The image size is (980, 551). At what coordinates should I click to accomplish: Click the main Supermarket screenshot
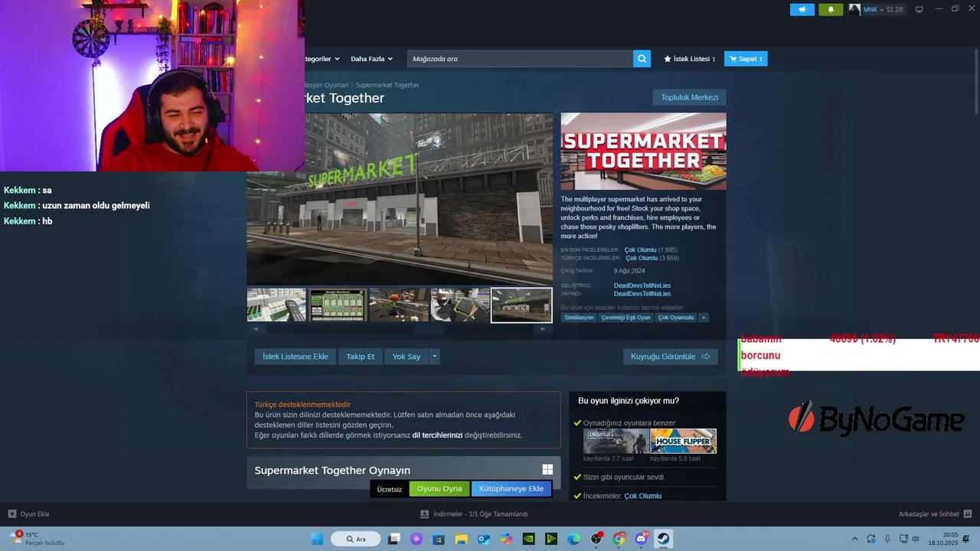399,199
